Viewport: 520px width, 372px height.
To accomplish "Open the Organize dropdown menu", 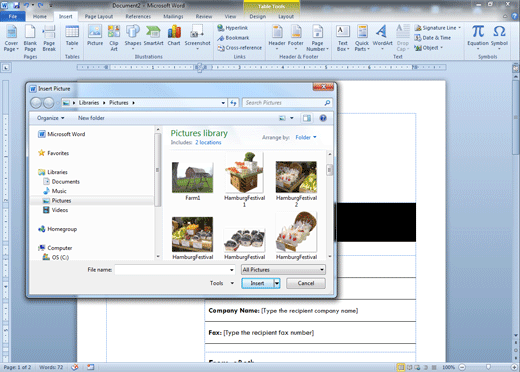I will 51,118.
